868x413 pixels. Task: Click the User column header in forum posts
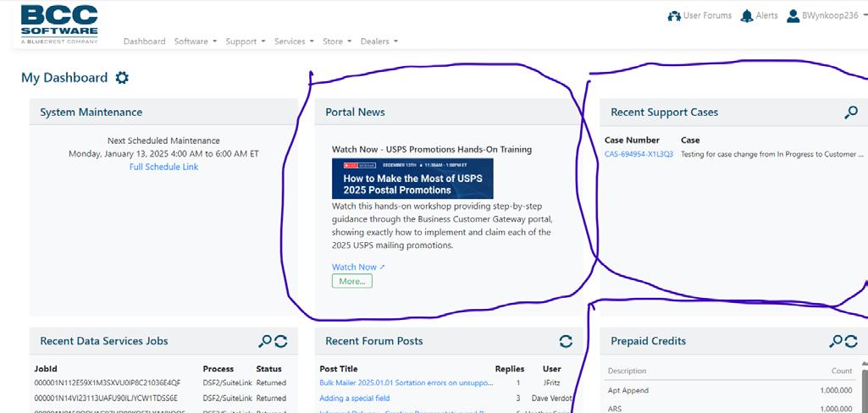click(552, 369)
